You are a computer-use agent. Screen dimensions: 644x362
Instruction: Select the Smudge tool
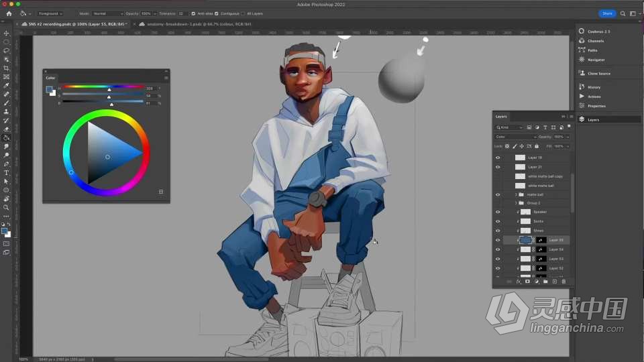[6, 147]
